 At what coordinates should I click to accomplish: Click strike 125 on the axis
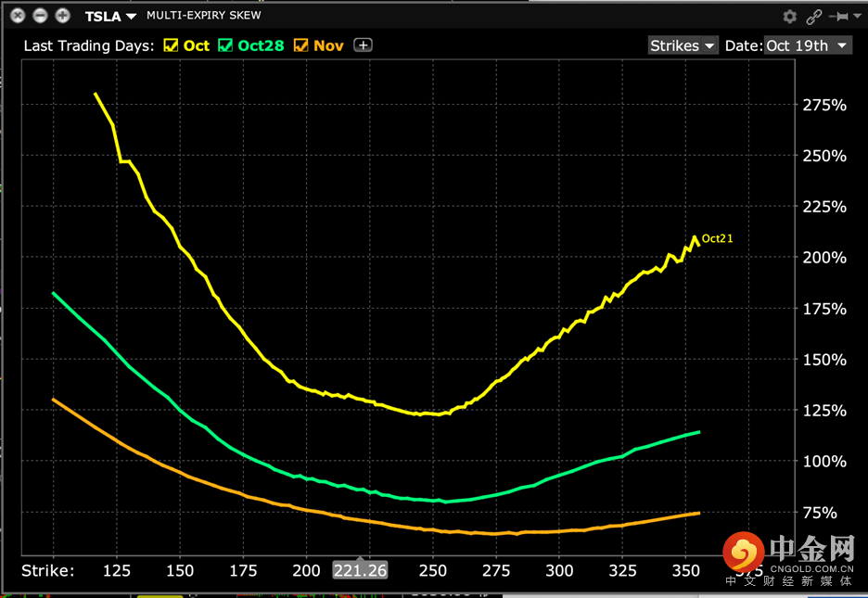(117, 570)
